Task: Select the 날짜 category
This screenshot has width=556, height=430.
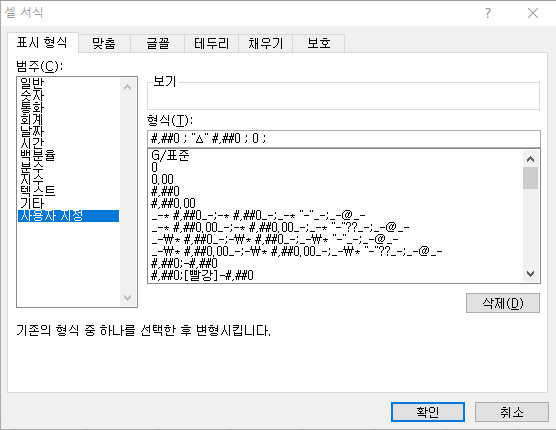Action: point(68,132)
